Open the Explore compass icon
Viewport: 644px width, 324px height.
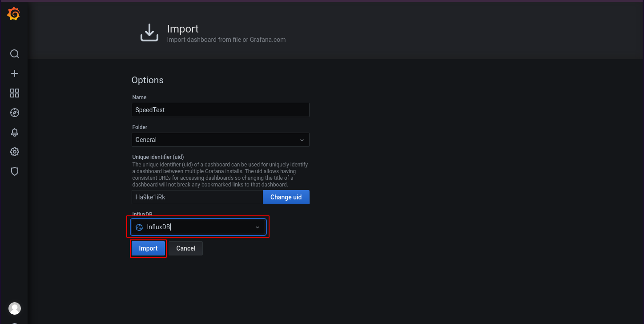tap(15, 113)
